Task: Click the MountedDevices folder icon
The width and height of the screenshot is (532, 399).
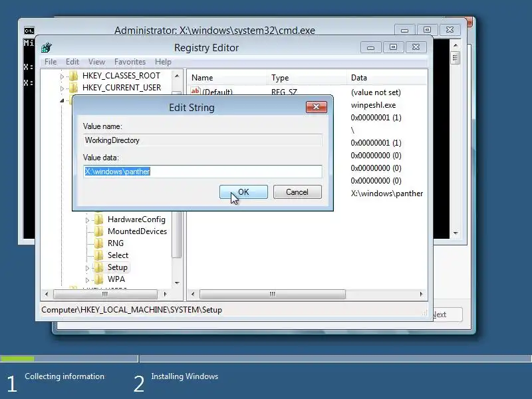Action: pos(98,231)
